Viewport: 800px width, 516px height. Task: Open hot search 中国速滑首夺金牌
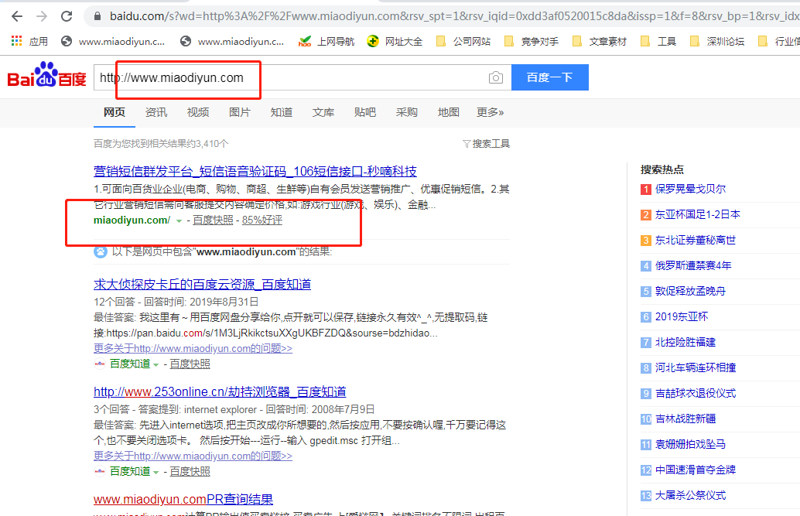pyautogui.click(x=695, y=470)
